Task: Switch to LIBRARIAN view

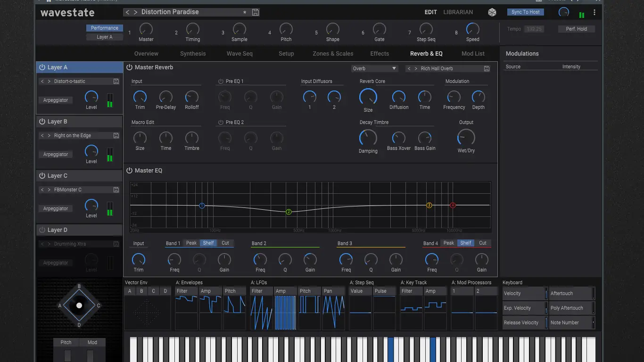Action: 458,12
